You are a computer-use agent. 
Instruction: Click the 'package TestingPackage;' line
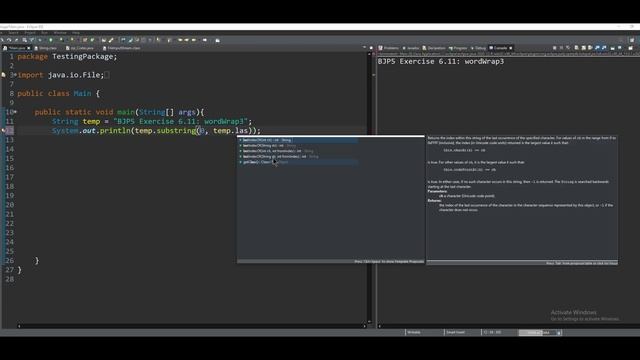click(67, 56)
